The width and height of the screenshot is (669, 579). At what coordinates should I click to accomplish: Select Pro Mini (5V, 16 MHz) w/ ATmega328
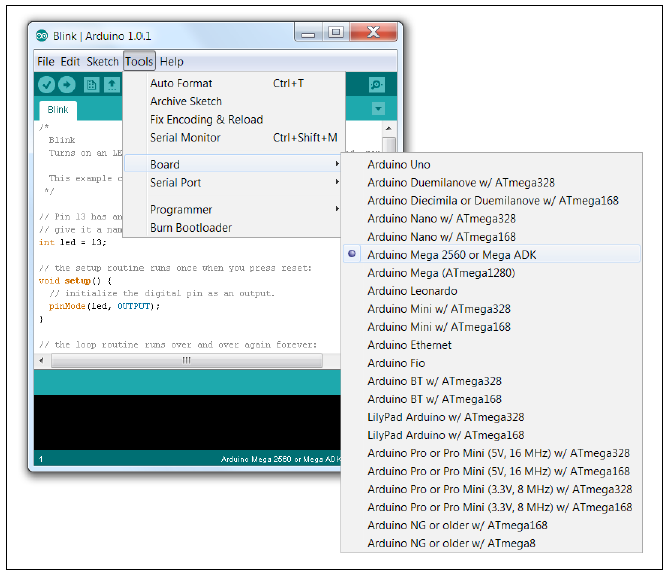[492, 453]
